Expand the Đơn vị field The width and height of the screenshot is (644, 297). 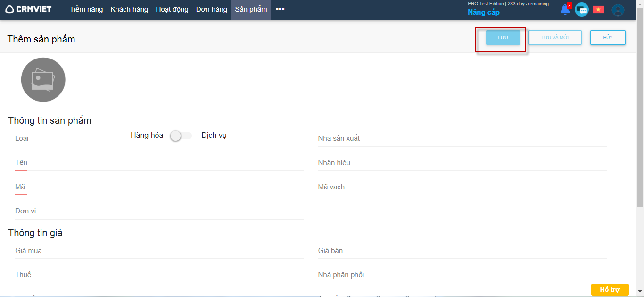pyautogui.click(x=159, y=211)
